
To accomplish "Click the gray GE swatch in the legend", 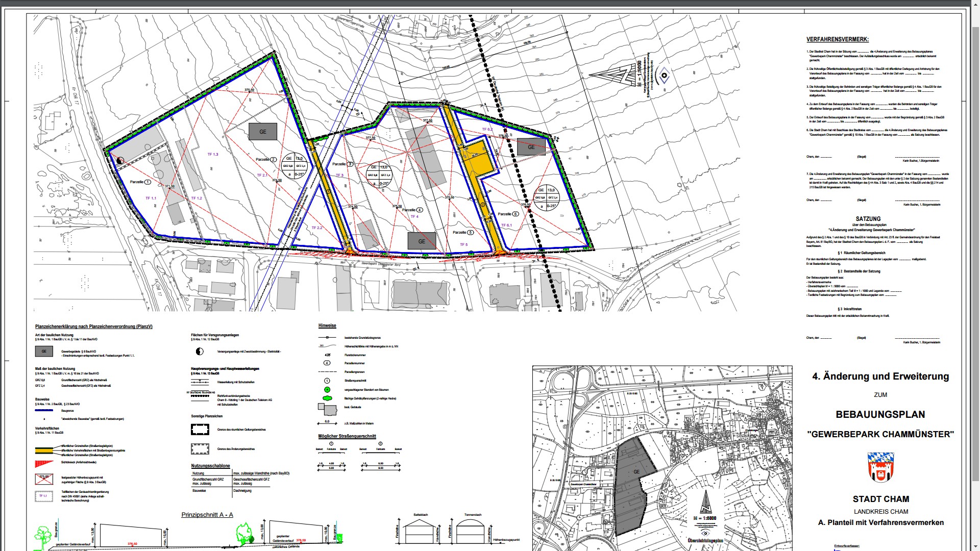I will (x=44, y=351).
